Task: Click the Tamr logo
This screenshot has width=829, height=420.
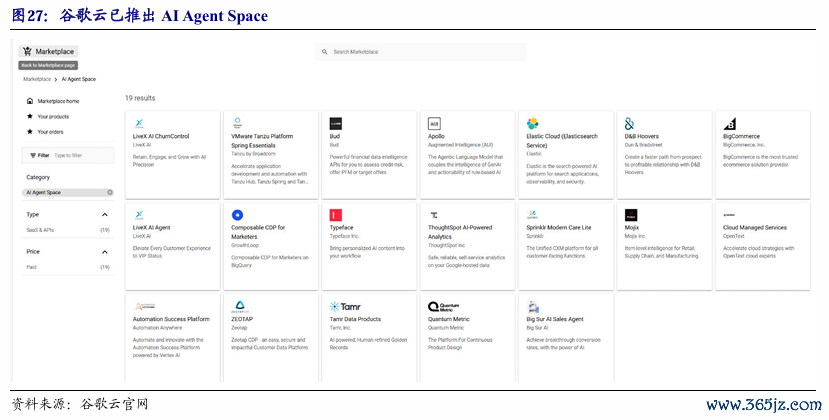Action: point(345,306)
